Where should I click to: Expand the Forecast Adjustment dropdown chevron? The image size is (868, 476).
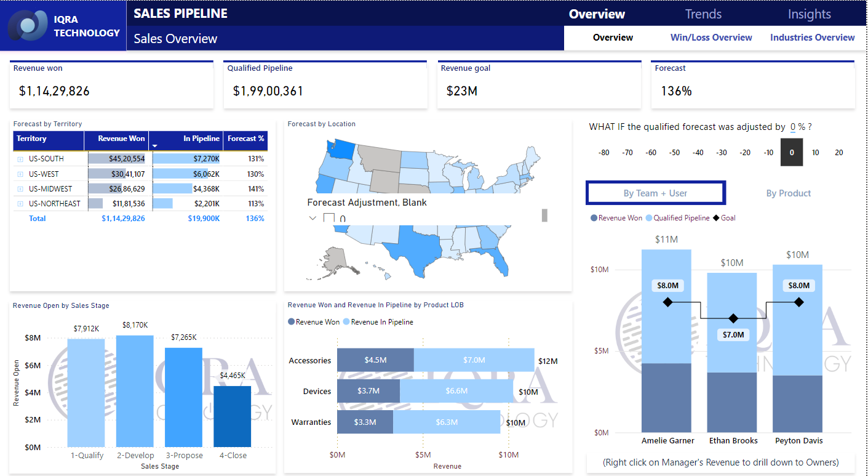(313, 217)
